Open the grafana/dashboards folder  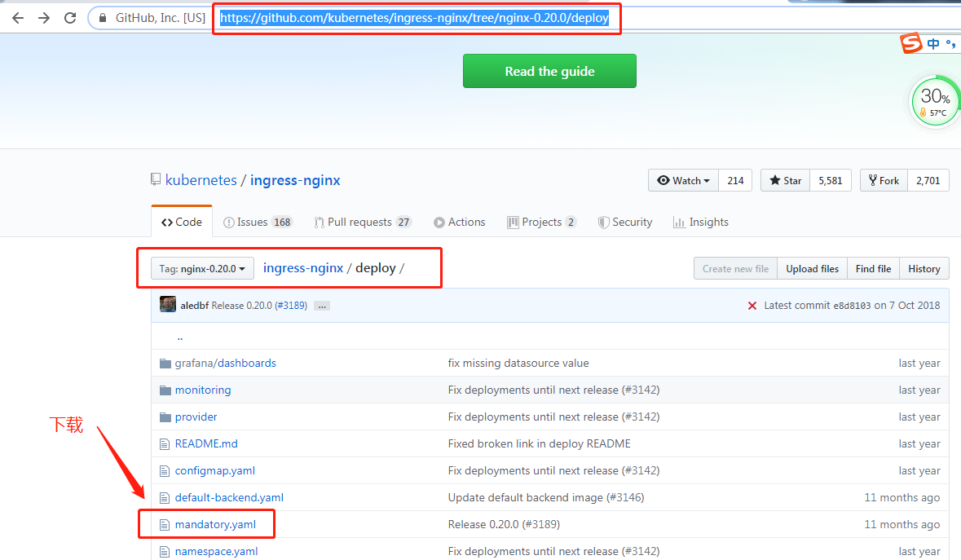[x=226, y=363]
